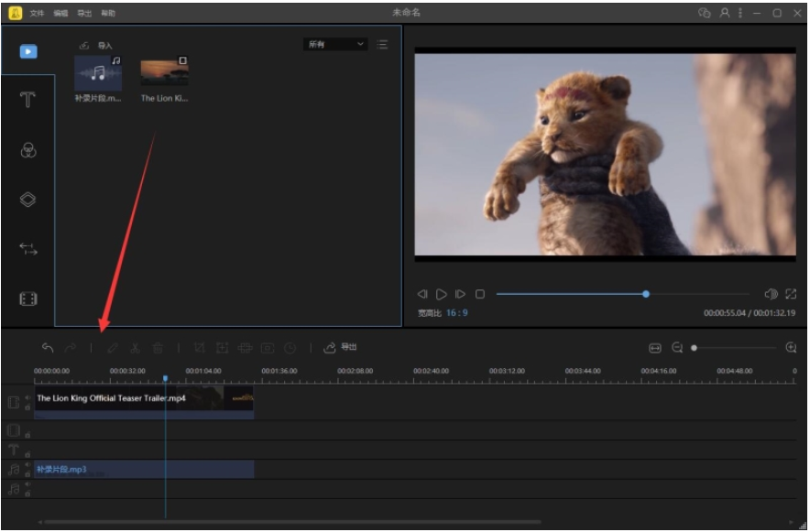The image size is (810, 532).
Task: Open the Elements panel with the film-strip icon
Action: pyautogui.click(x=27, y=299)
